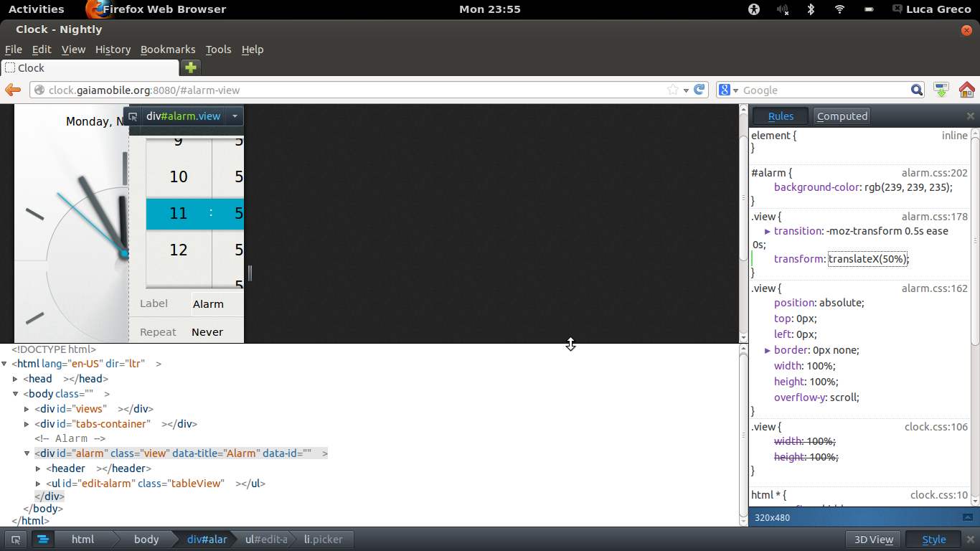Click the Bluetooth indicator icon
This screenshot has width=980, height=551.
tap(811, 9)
